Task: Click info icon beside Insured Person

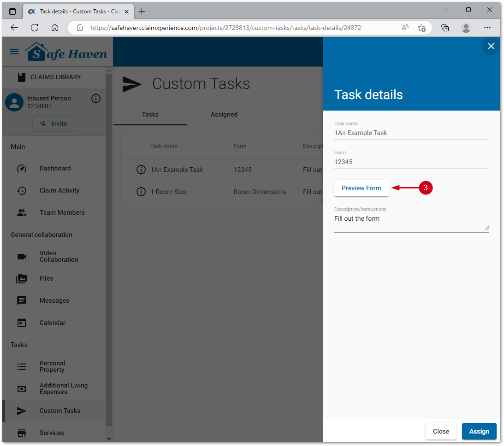Action: coord(96,99)
